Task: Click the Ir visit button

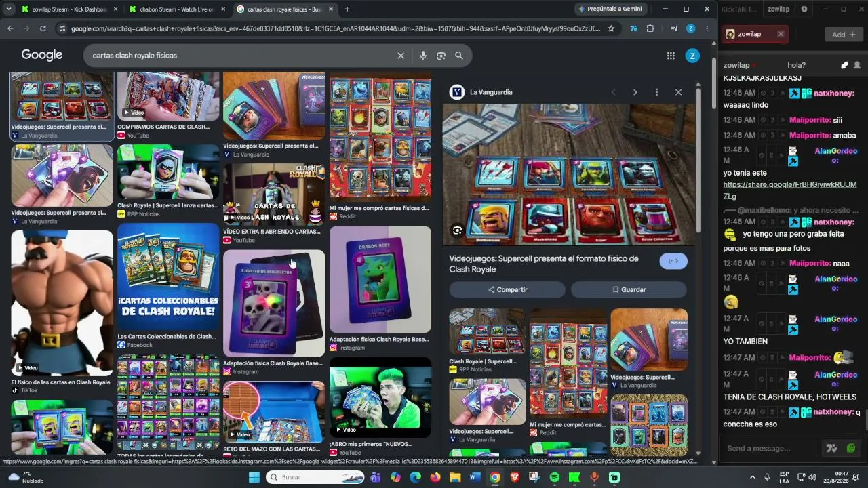Action: pos(673,261)
